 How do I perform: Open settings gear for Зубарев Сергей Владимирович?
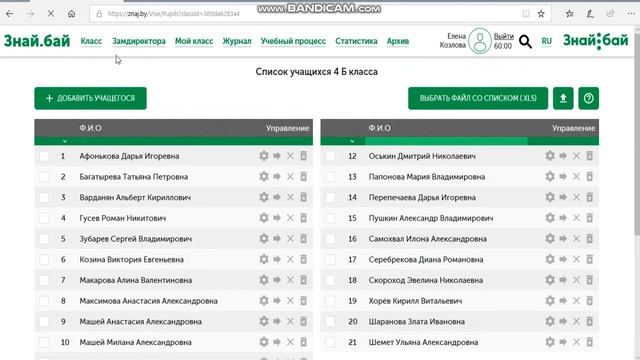(x=264, y=239)
